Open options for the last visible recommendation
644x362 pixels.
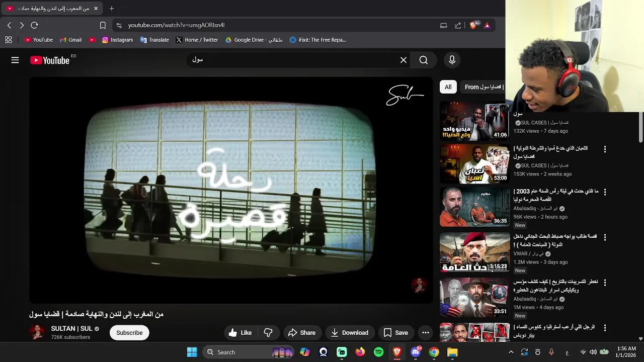click(x=605, y=328)
